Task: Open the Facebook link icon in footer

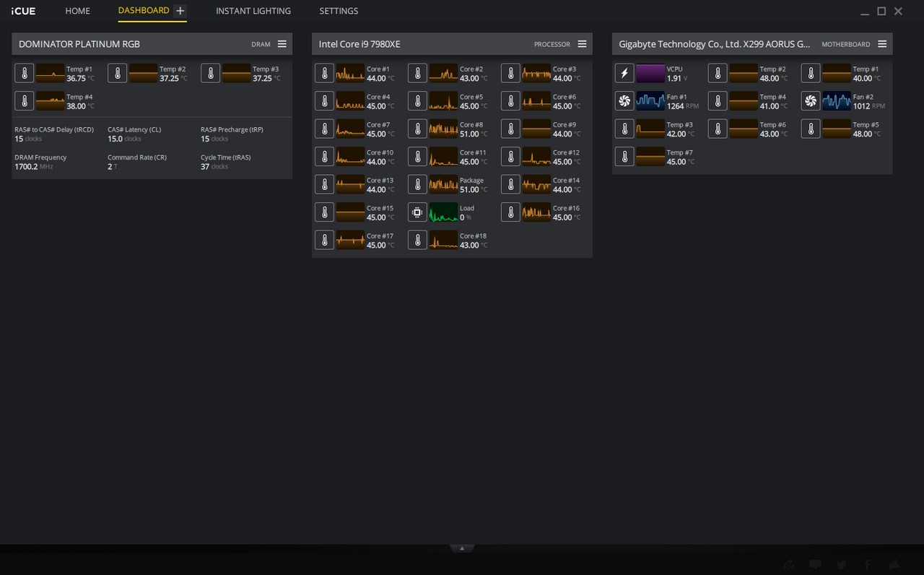Action: point(868,564)
